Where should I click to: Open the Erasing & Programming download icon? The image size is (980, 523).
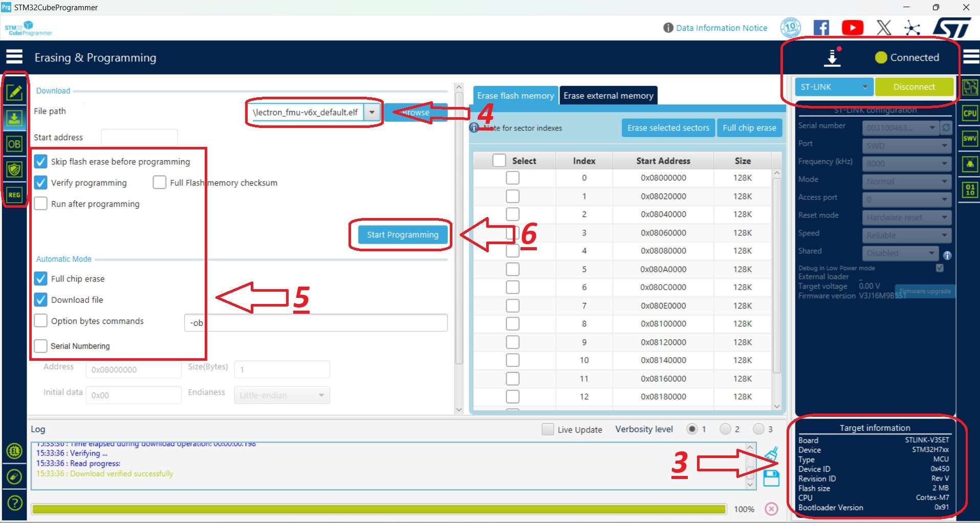point(14,118)
